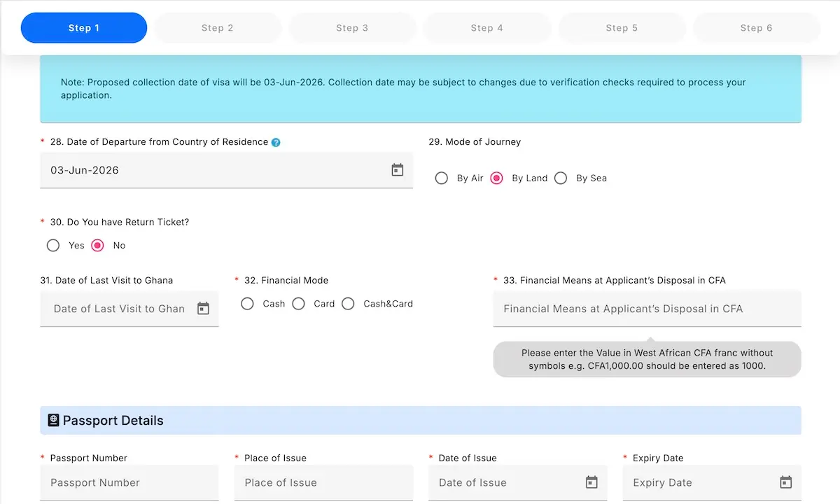This screenshot has width=840, height=504.
Task: Click the Date of Departure field showing 03-Jun-2026
Action: [x=226, y=170]
